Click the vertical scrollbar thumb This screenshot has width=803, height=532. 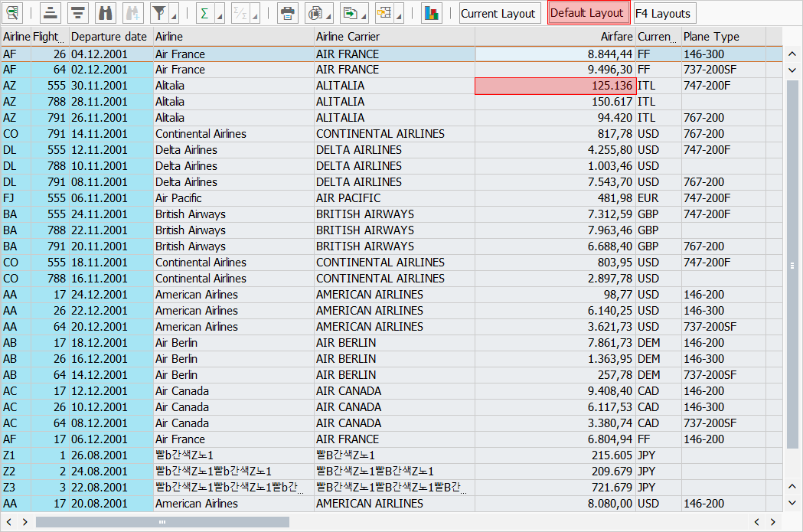tap(792, 265)
